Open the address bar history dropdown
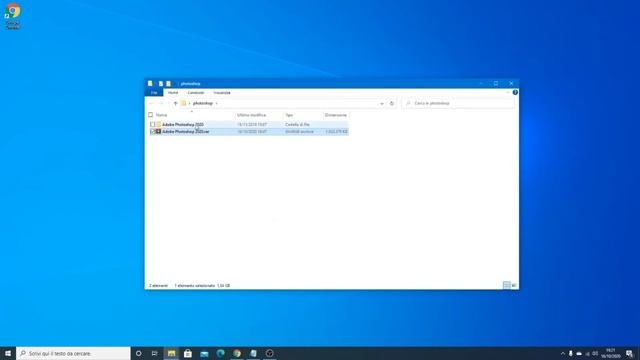Image resolution: width=640 pixels, height=360 pixels. pos(382,104)
